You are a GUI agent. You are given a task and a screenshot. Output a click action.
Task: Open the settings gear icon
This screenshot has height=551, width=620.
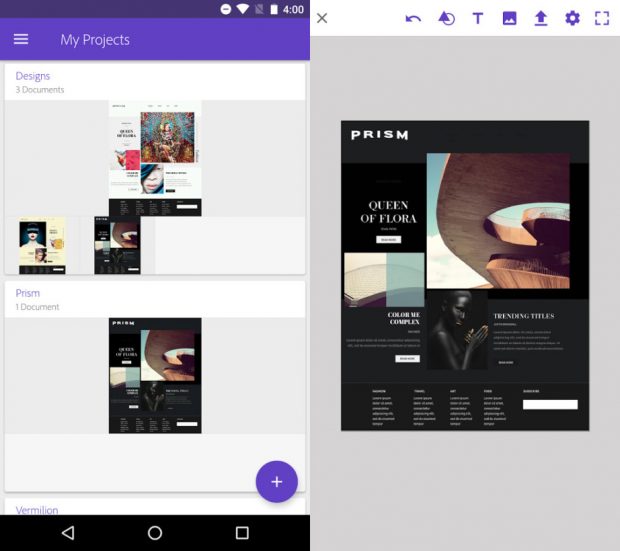tap(572, 18)
